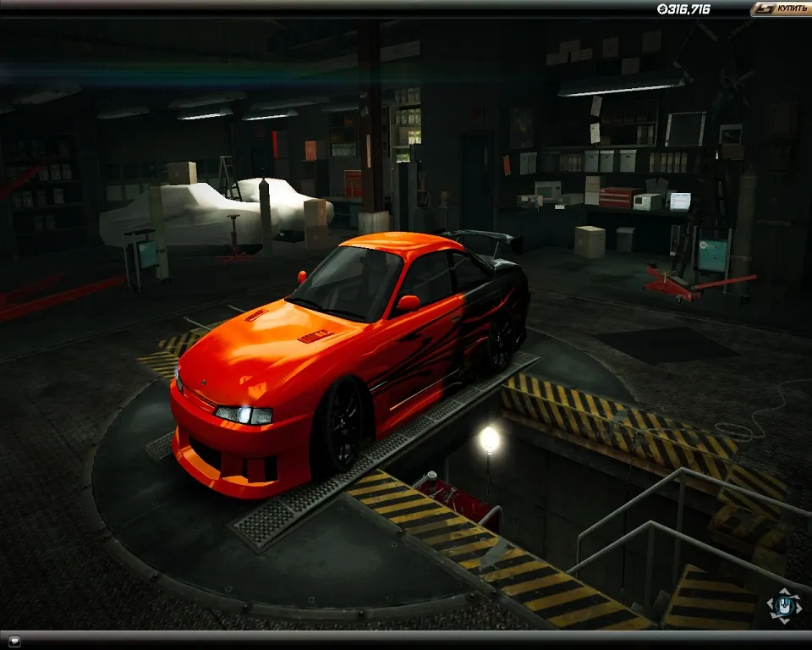
Task: Click the mouse camera-rotate control icon
Action: pos(785,605)
